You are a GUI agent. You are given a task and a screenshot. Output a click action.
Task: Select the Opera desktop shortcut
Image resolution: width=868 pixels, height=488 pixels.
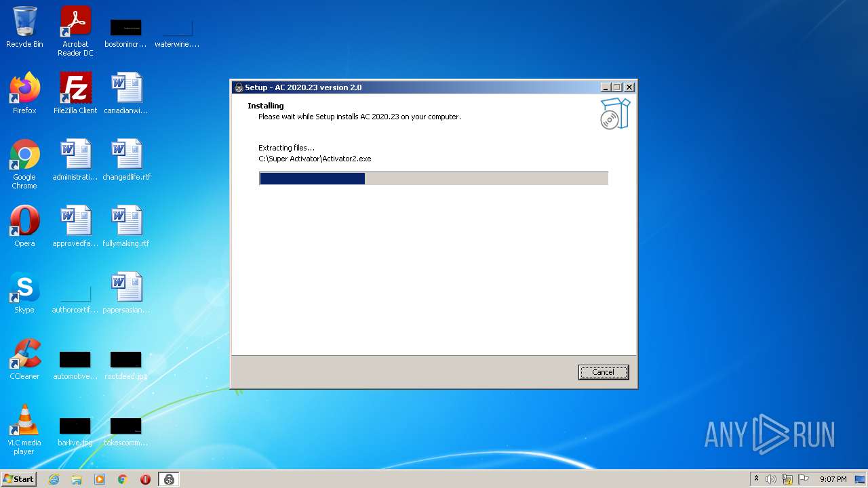(24, 226)
